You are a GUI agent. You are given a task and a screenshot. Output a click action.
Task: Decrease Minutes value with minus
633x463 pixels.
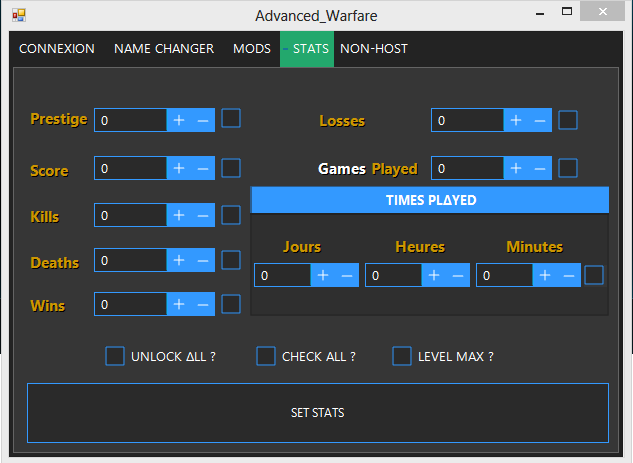pos(569,275)
